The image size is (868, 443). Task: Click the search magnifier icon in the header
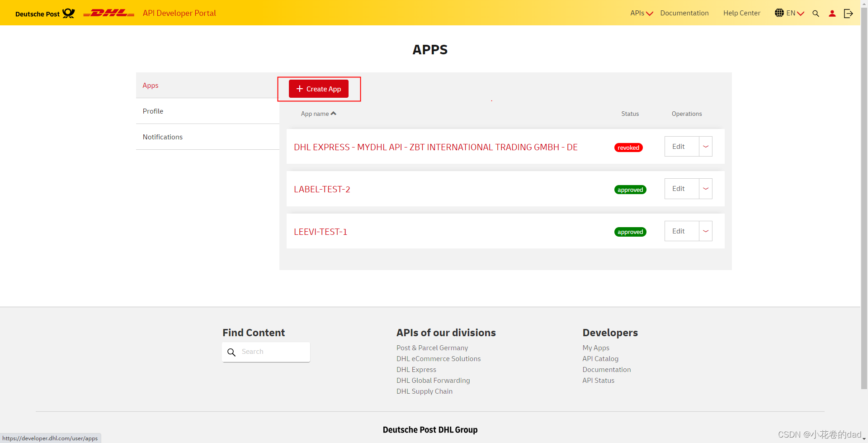point(816,14)
